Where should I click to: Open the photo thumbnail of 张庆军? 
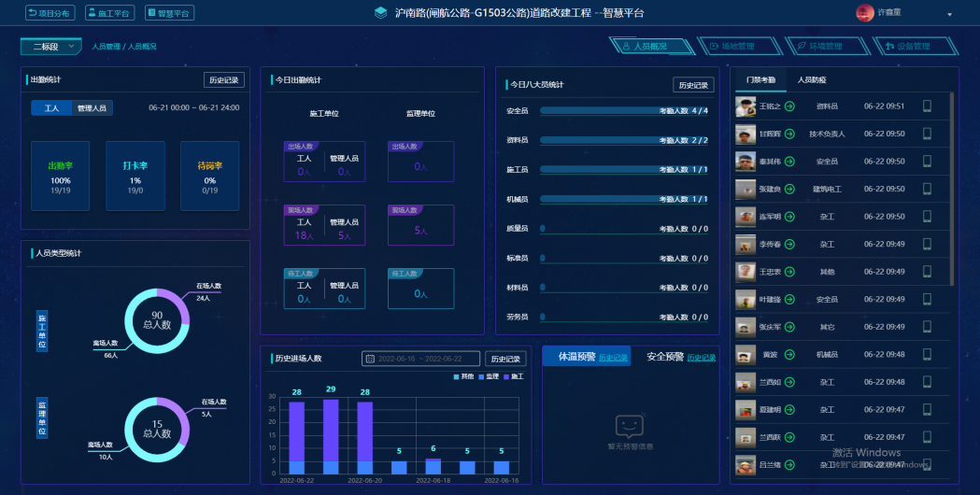[746, 327]
